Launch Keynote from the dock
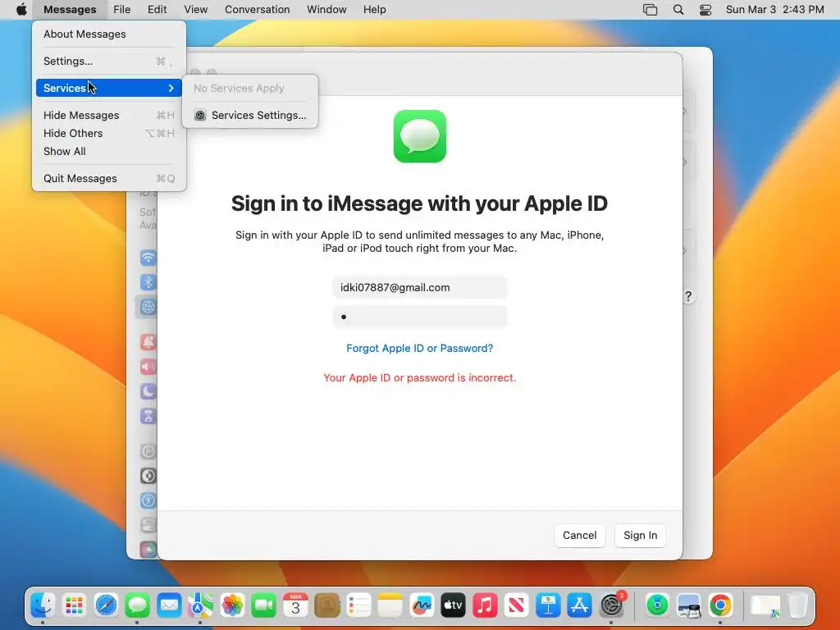 click(x=548, y=605)
